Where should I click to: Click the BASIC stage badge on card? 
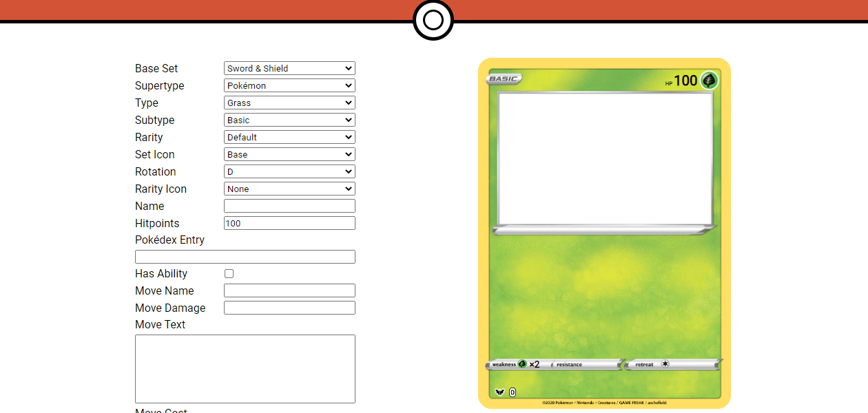tap(504, 78)
